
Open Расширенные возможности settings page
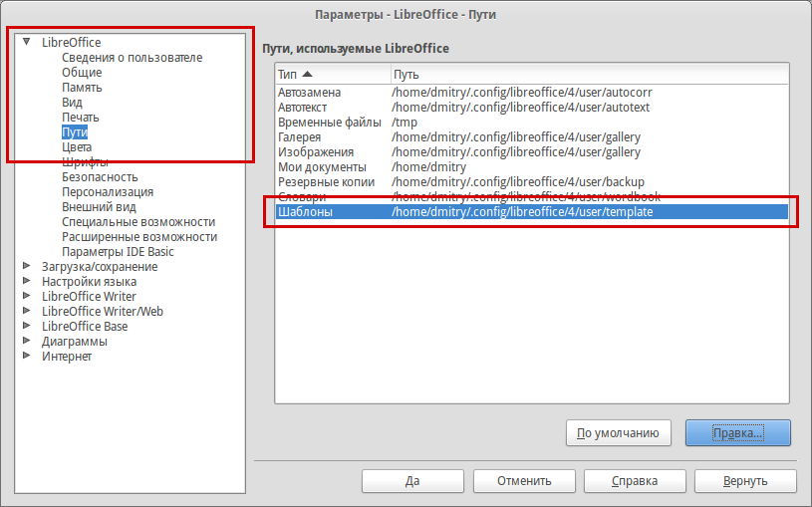139,237
